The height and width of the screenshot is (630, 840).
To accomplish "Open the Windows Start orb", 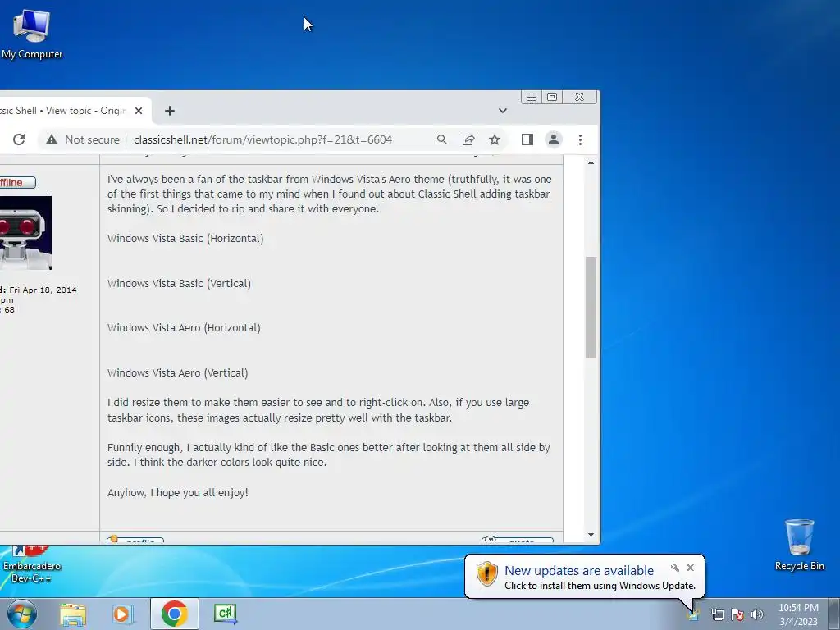I will click(x=22, y=614).
